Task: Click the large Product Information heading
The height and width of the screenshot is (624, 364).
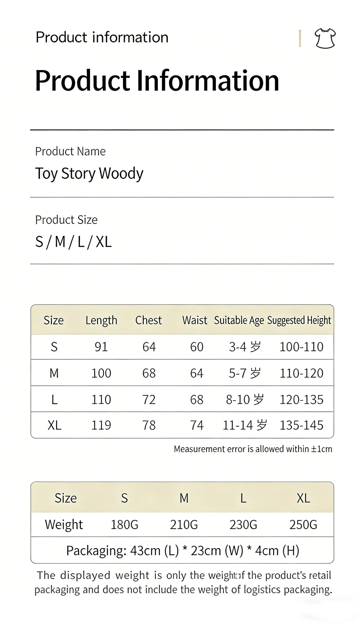Action: pyautogui.click(x=157, y=81)
